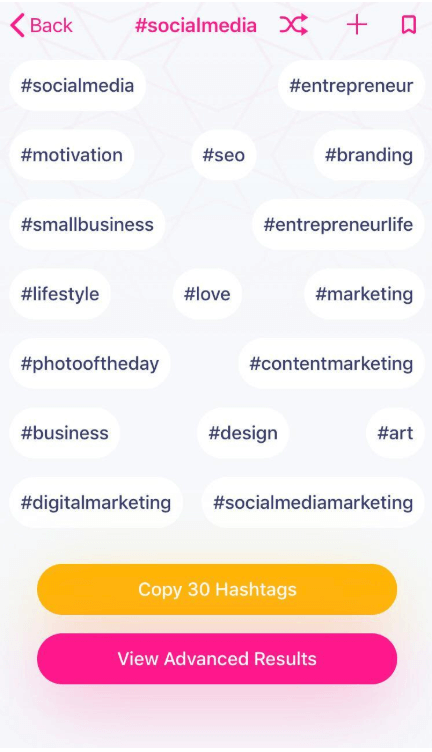Tap the bookmark icon to save
432x752 pixels.
coord(409,24)
